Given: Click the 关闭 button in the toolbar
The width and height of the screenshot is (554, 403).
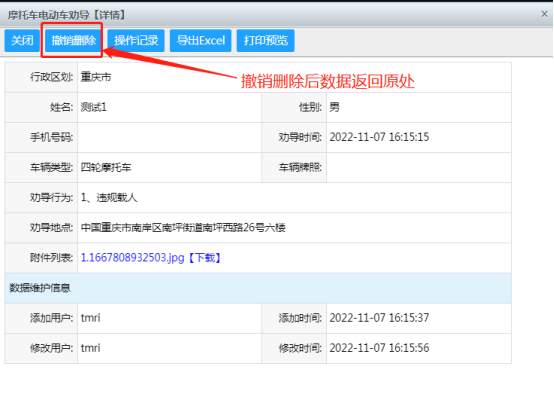Looking at the screenshot, I should 22,41.
